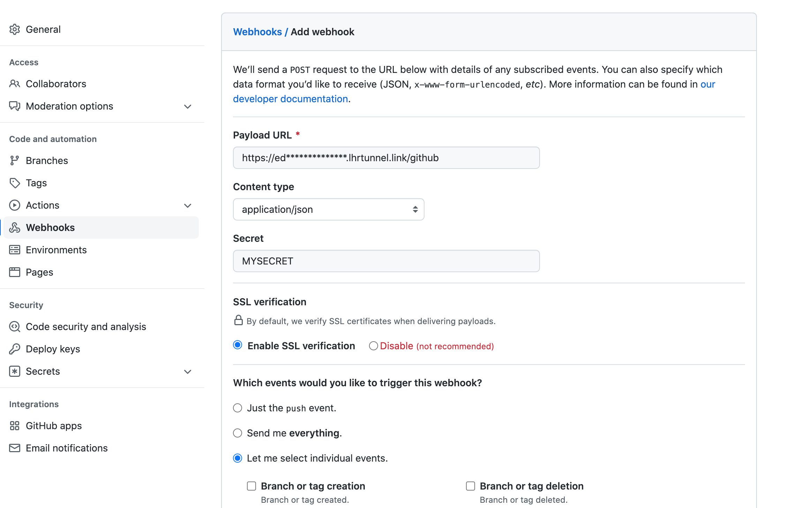
Task: Select the Webhooks icon
Action: (15, 227)
